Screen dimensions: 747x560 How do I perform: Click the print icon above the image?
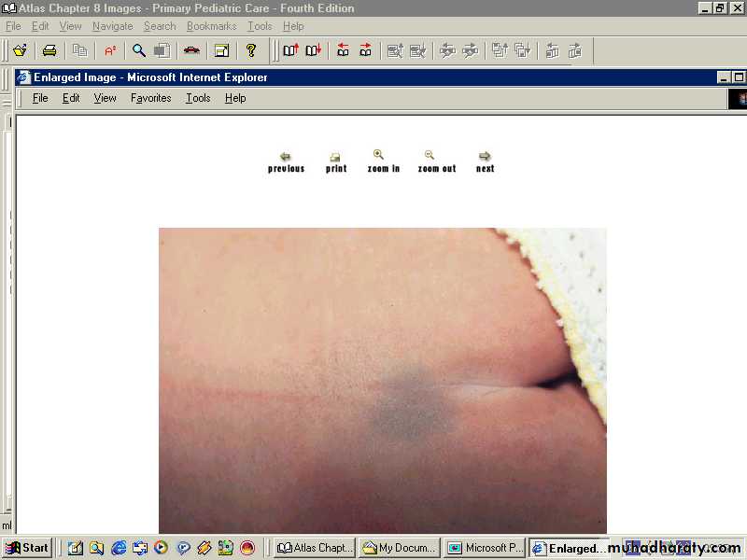click(335, 157)
